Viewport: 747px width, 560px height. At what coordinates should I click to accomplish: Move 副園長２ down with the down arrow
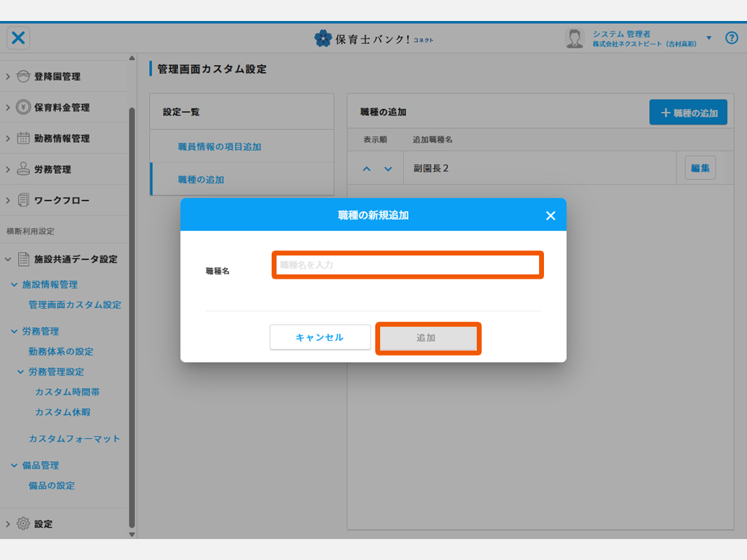(388, 169)
